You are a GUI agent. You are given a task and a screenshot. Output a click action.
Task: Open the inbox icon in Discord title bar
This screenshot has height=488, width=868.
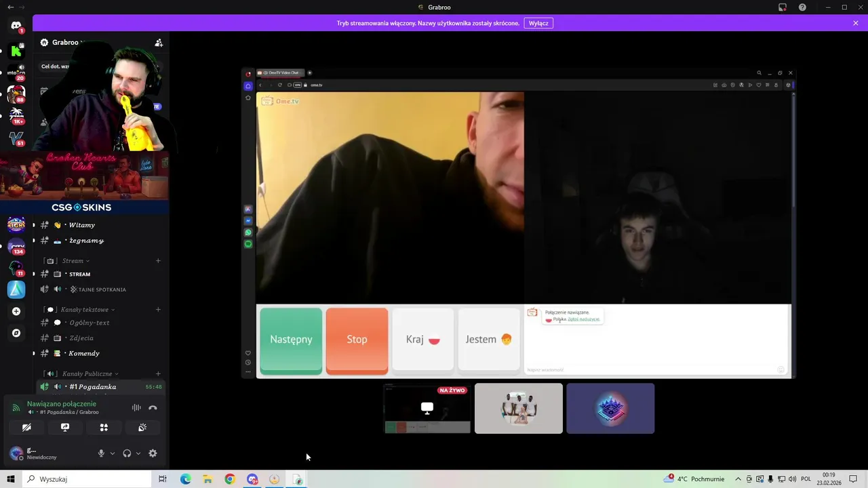coord(782,7)
